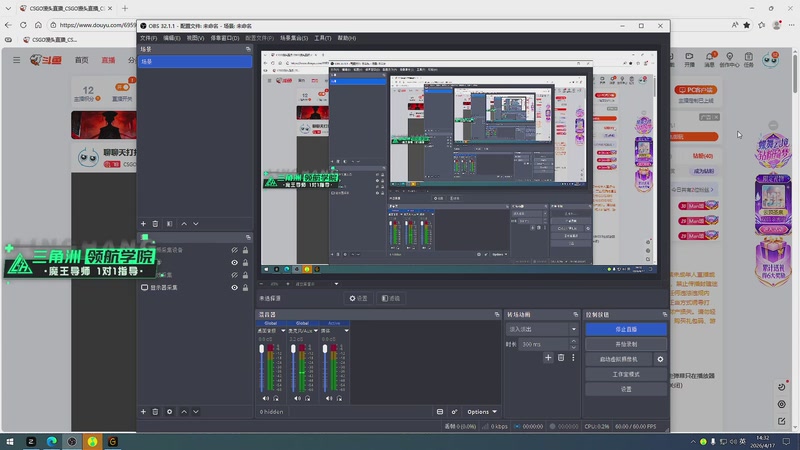Delete the selected scene with the trash icon
The width and height of the screenshot is (800, 450).
click(x=156, y=223)
